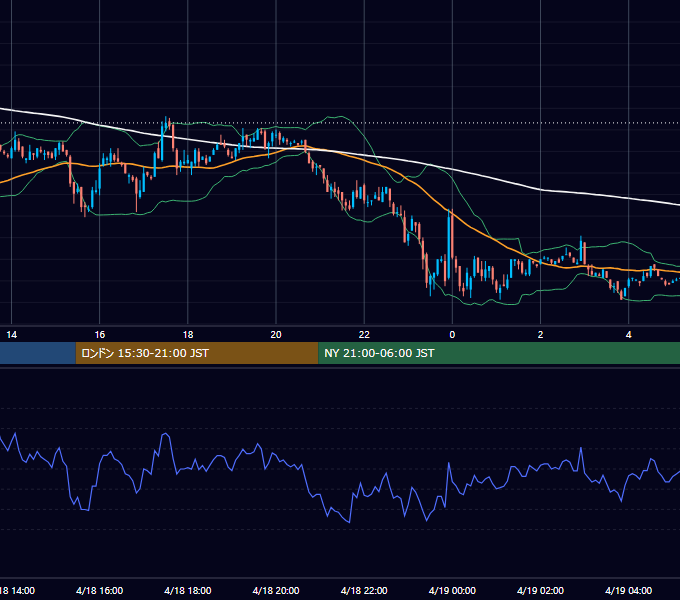This screenshot has width=680, height=600.
Task: Click the '4/18 16:00' date label
Action: (x=100, y=591)
